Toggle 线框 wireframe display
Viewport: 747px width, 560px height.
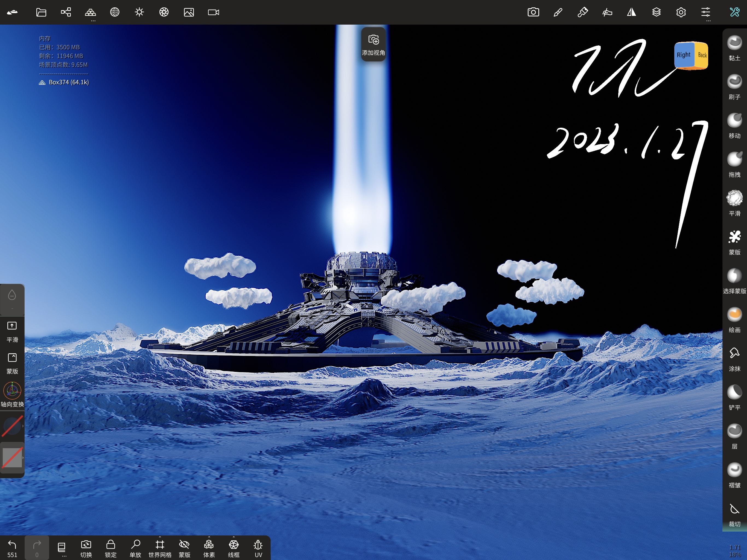pyautogui.click(x=233, y=544)
